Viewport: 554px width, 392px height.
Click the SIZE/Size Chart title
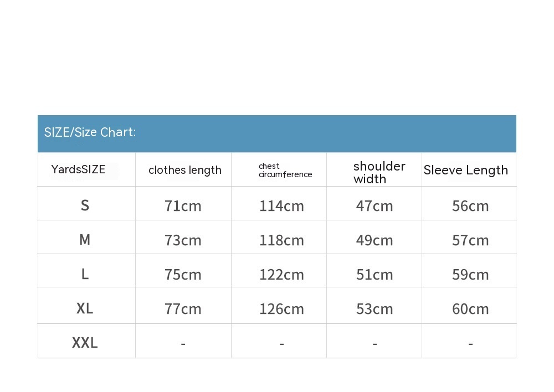pyautogui.click(x=90, y=132)
